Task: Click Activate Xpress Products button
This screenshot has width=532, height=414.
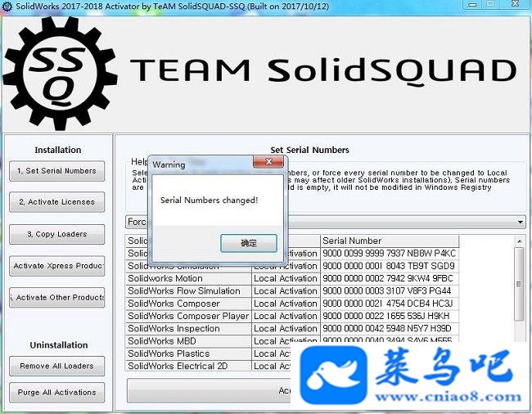Action: 56,265
